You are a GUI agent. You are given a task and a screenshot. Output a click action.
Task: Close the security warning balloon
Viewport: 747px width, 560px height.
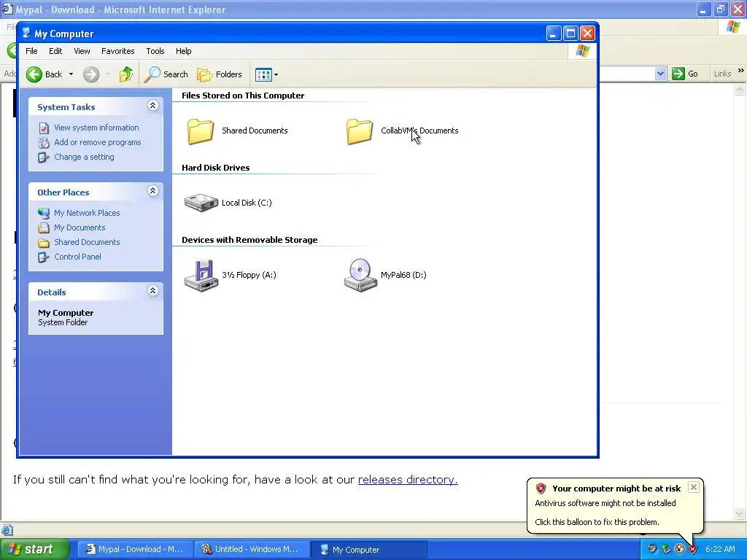[694, 487]
